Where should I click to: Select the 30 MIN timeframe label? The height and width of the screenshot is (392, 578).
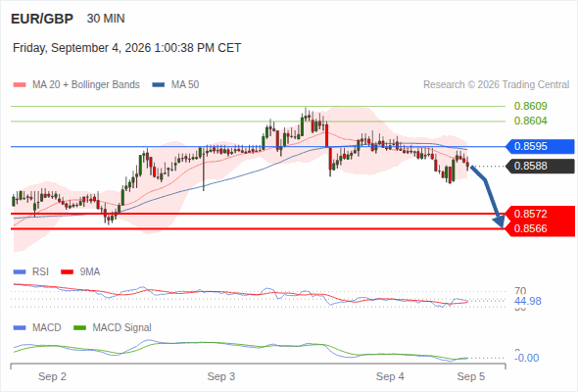[106, 19]
